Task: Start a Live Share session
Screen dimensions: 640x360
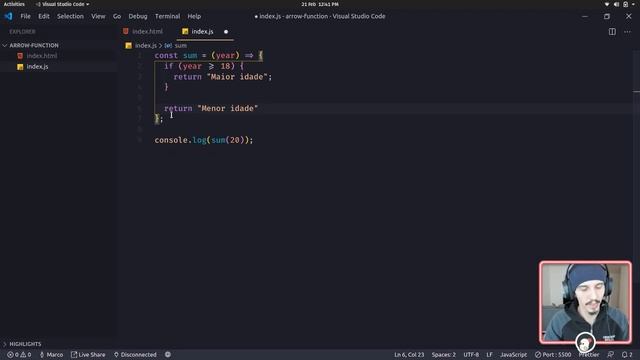Action: (x=88, y=355)
